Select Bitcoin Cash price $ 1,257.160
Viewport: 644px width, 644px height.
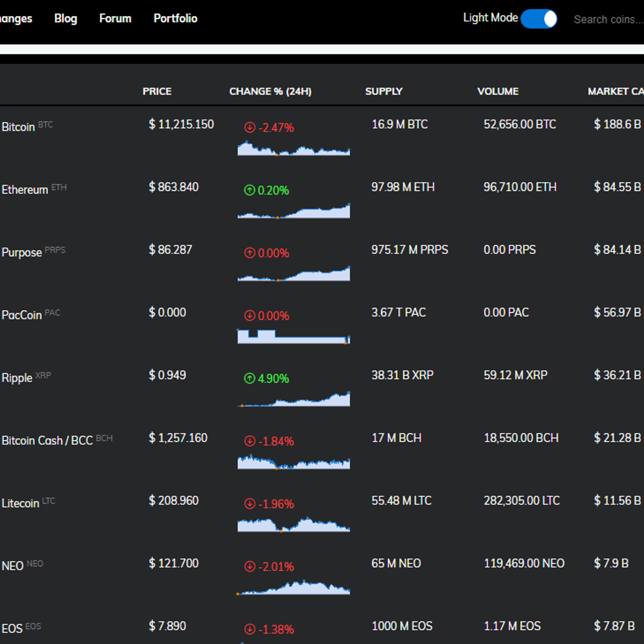(178, 438)
